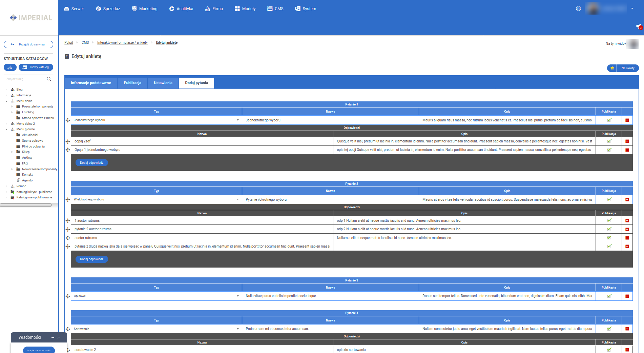Viewport: 644px width, 353px height.
Task: Open the Marketing top menu
Action: (x=145, y=9)
